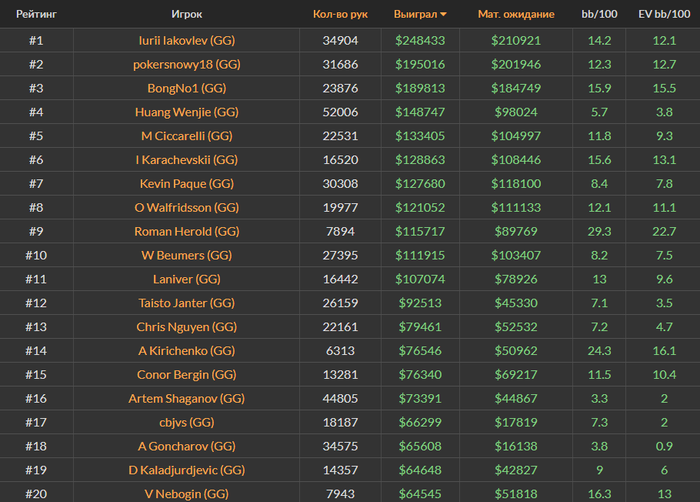The height and width of the screenshot is (502, 700).
Task: Open cbjvs (GG) player link
Action: [x=187, y=423]
